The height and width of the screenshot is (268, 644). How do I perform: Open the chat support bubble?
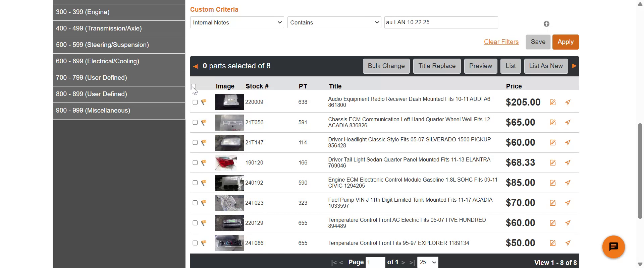tap(613, 247)
